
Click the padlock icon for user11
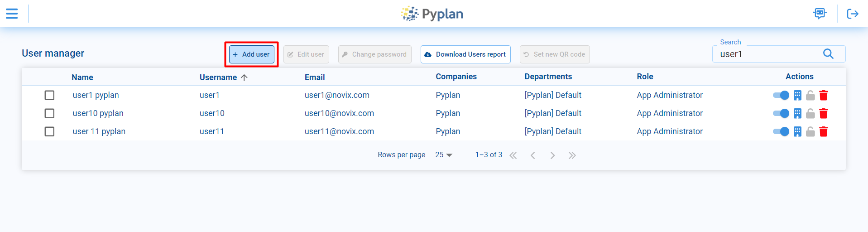(810, 131)
